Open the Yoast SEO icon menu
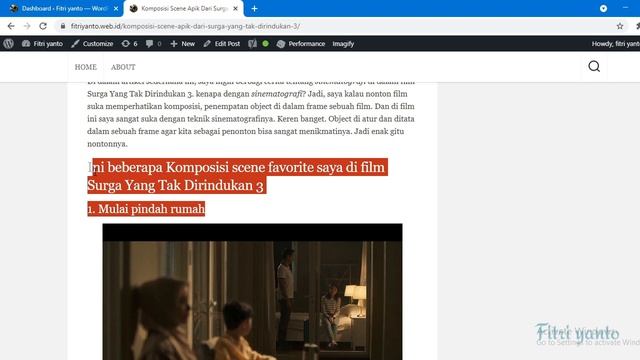 (x=253, y=44)
